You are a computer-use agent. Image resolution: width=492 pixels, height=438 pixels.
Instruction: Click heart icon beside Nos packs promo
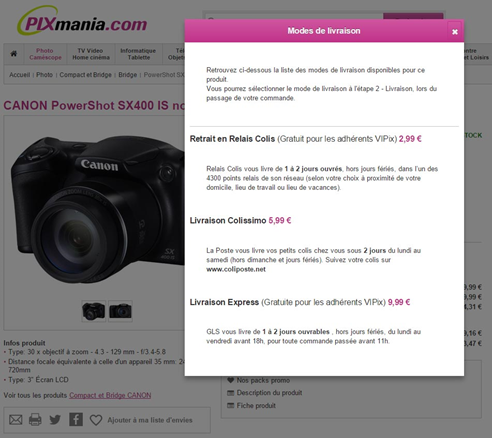(230, 380)
